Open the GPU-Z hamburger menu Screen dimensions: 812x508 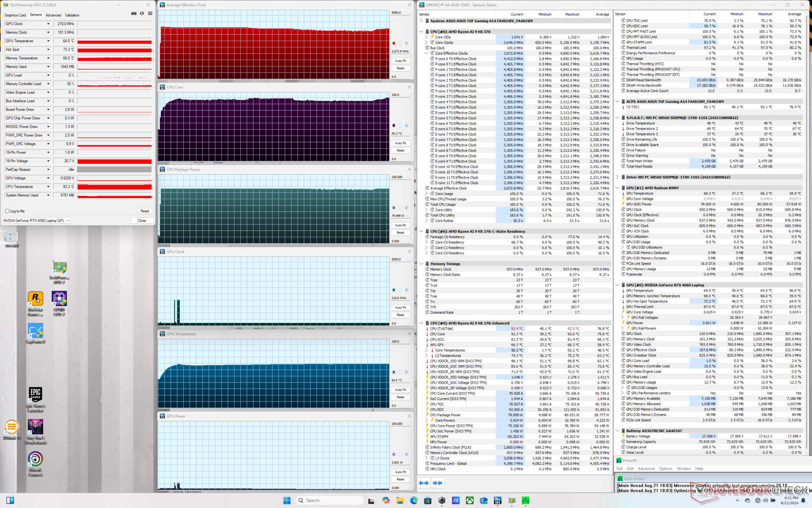(150, 14)
